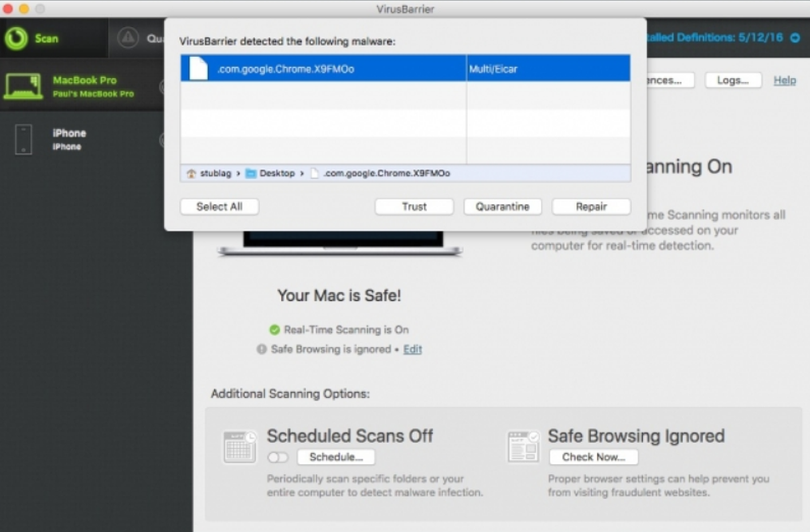Click the Edit link for Safe Browsing
The height and width of the screenshot is (532, 810).
pyautogui.click(x=412, y=349)
